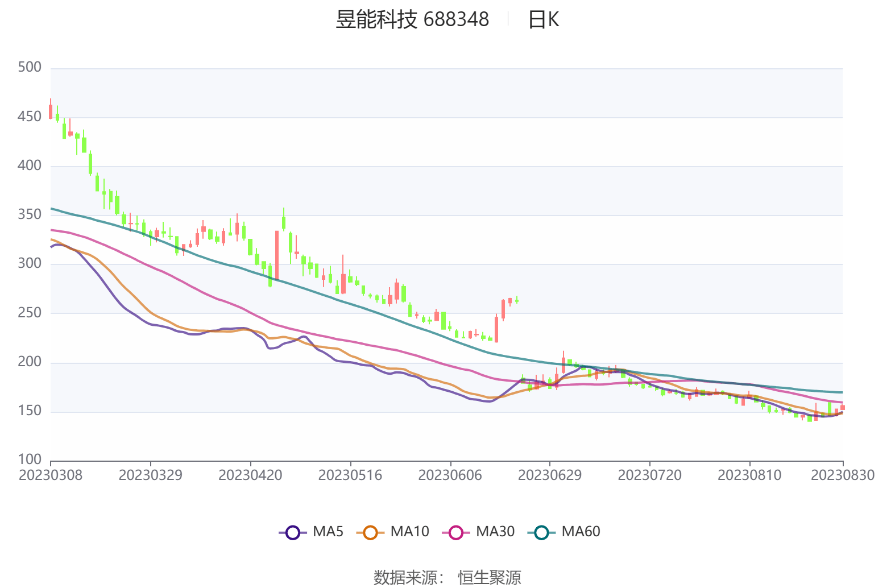This screenshot has height=588, width=895.
Task: Click the 恒生聚源 data source text
Action: [x=490, y=577]
